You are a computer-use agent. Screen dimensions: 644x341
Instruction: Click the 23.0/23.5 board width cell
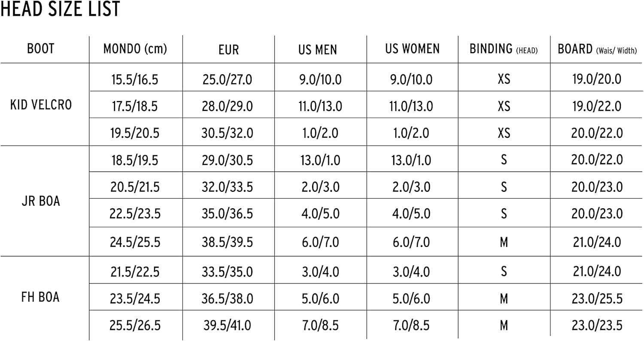[x=597, y=325]
